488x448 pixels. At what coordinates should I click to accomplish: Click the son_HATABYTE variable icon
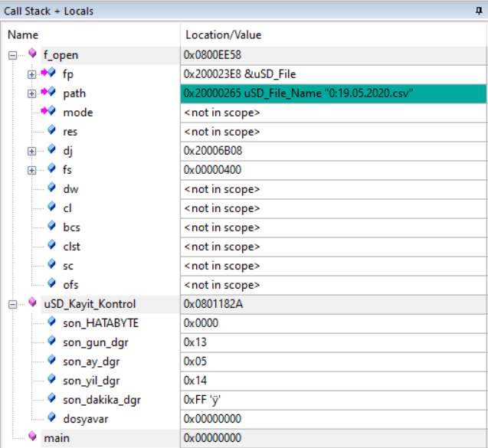point(51,322)
